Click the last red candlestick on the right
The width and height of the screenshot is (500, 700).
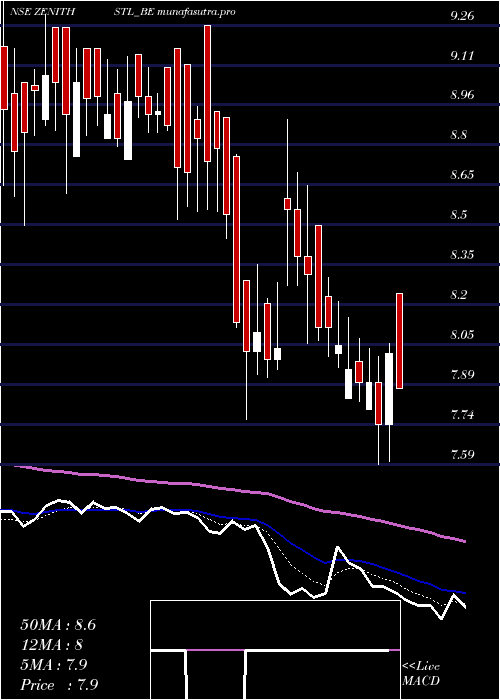(400, 341)
